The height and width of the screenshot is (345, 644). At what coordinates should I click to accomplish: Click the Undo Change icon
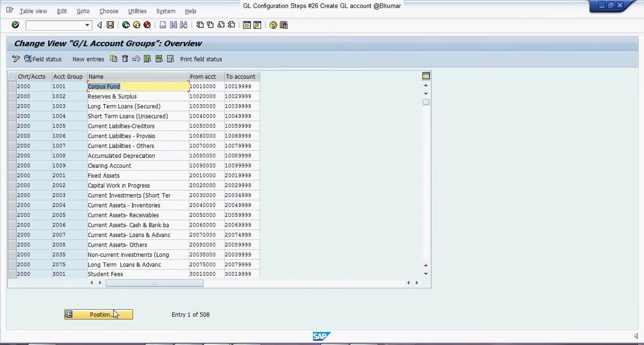point(136,59)
